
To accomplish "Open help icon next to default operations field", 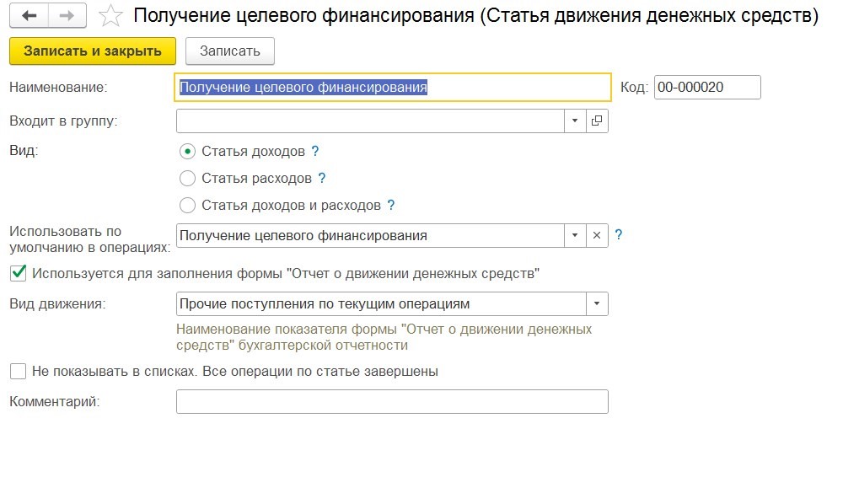I will click(x=619, y=236).
